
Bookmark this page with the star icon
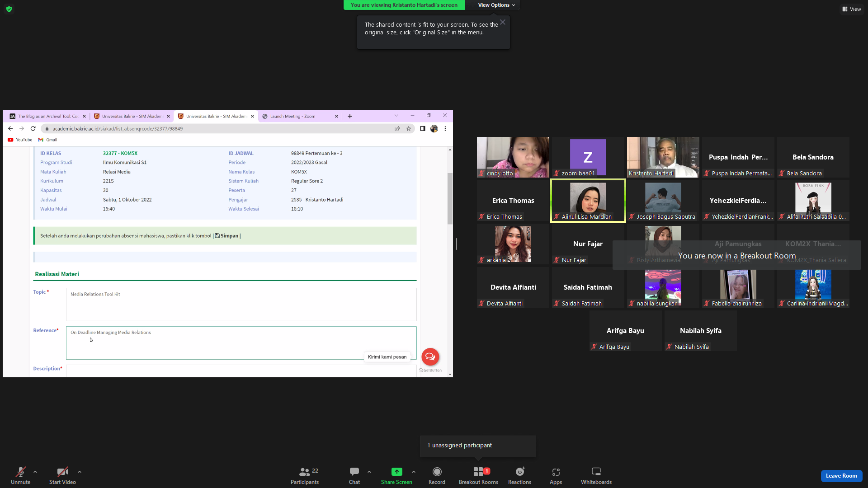[409, 129]
